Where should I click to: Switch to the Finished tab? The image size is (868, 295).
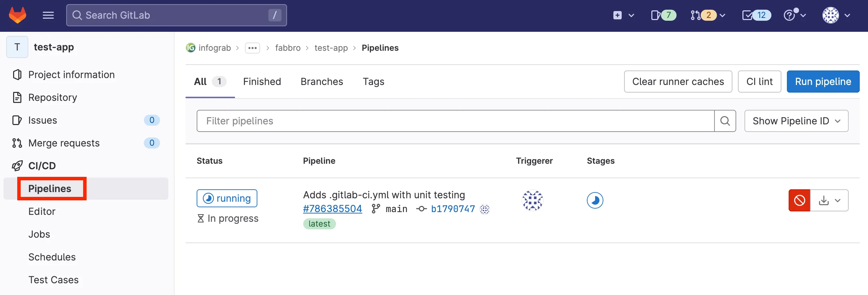(x=262, y=82)
